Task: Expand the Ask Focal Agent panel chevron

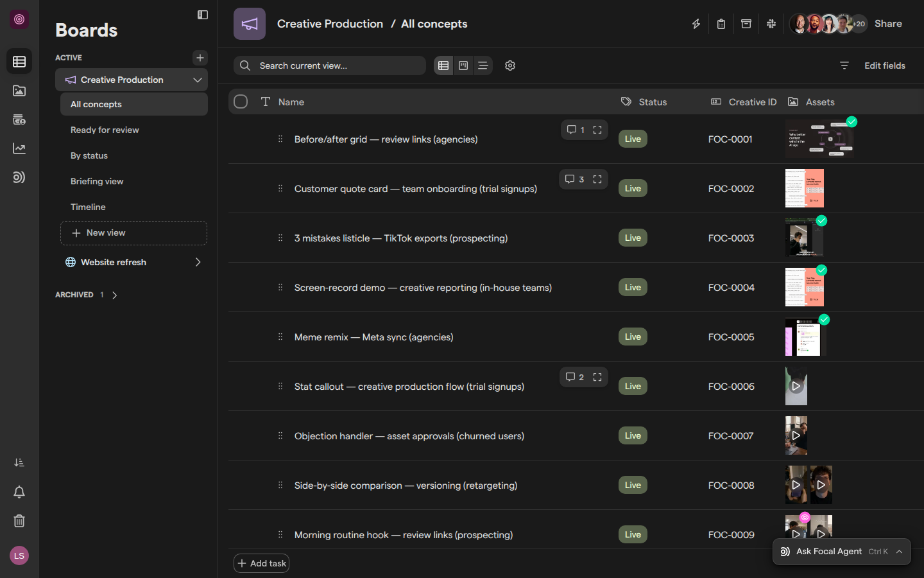Action: [900, 552]
